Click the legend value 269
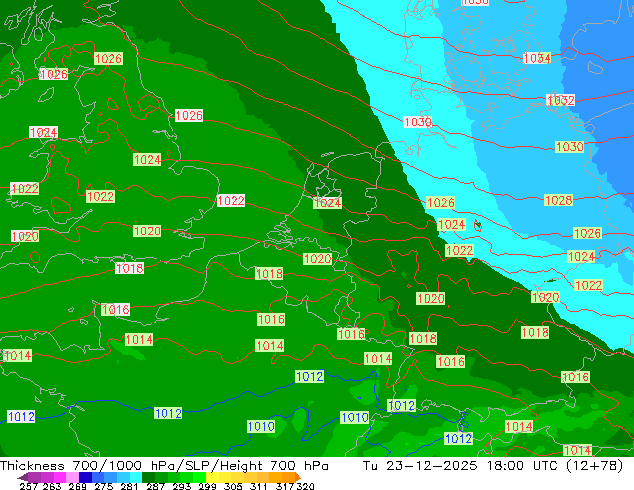Image resolution: width=634 pixels, height=490 pixels. (77, 486)
